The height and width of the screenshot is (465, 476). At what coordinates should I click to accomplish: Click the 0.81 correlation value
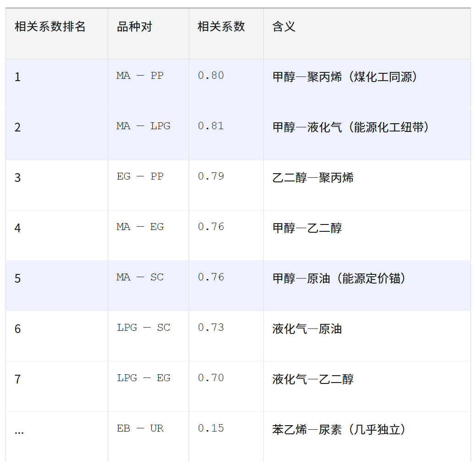[x=211, y=126]
